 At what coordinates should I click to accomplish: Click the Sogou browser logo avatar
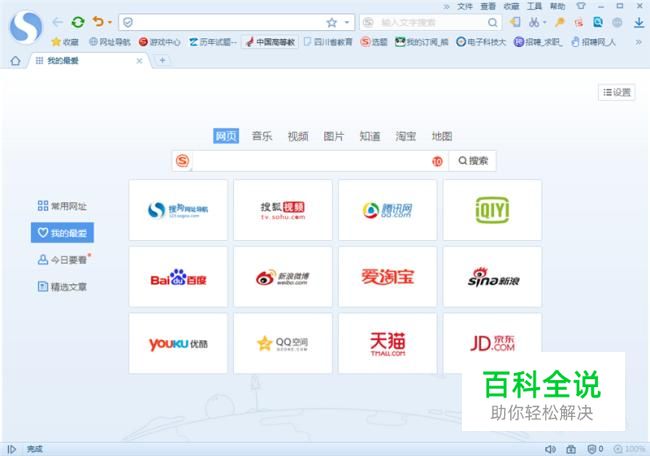[x=26, y=27]
